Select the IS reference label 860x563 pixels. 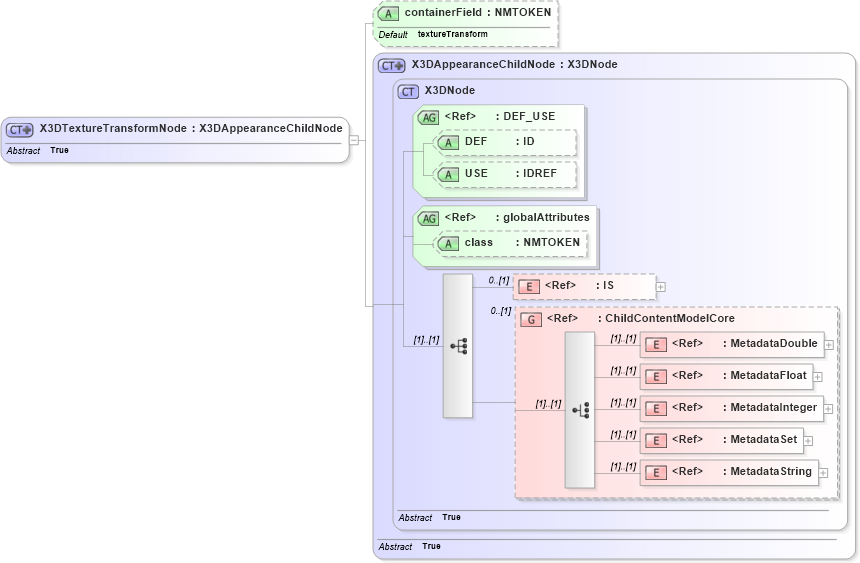coord(579,285)
